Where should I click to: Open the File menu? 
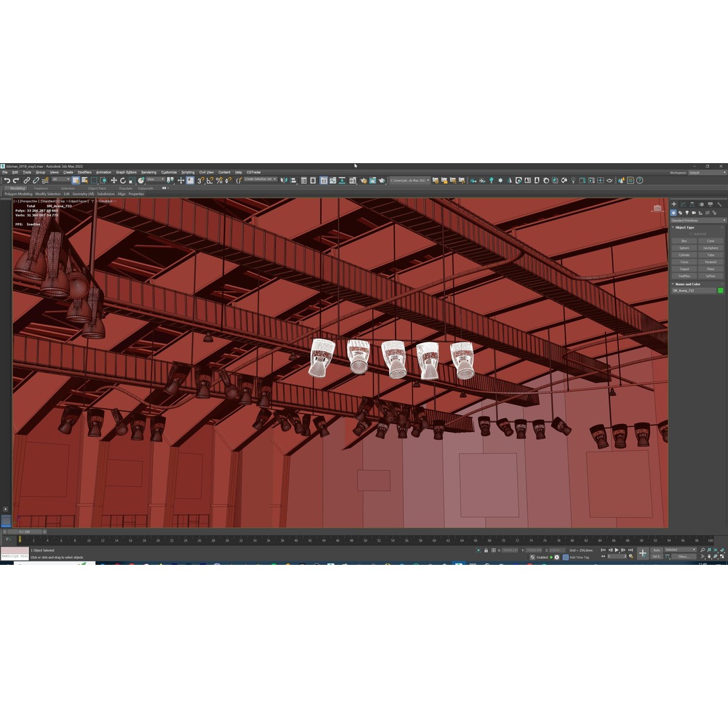5,173
